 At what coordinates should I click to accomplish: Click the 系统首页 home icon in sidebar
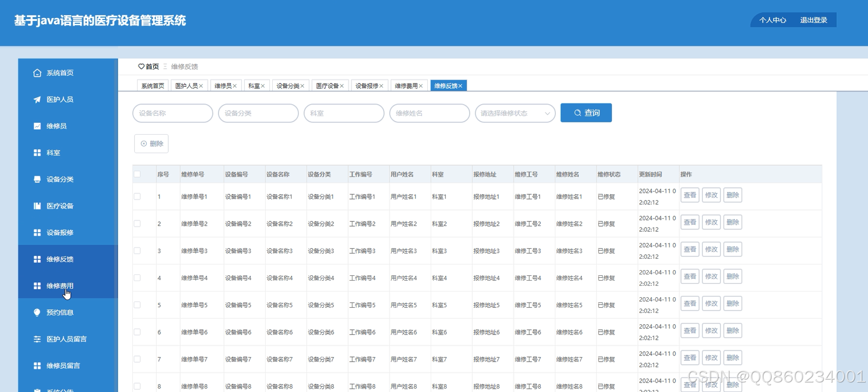(37, 73)
